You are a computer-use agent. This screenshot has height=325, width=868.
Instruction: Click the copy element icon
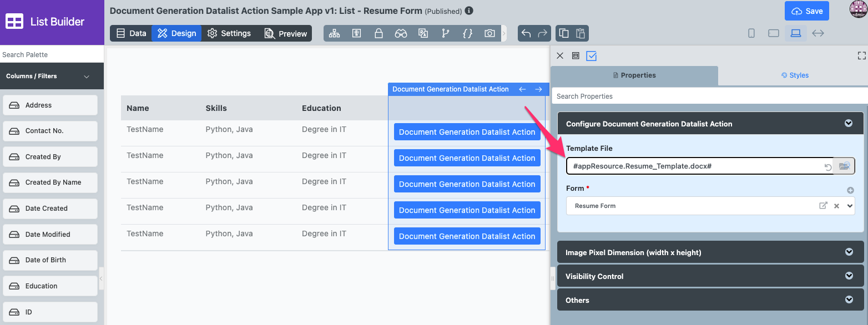pos(564,33)
